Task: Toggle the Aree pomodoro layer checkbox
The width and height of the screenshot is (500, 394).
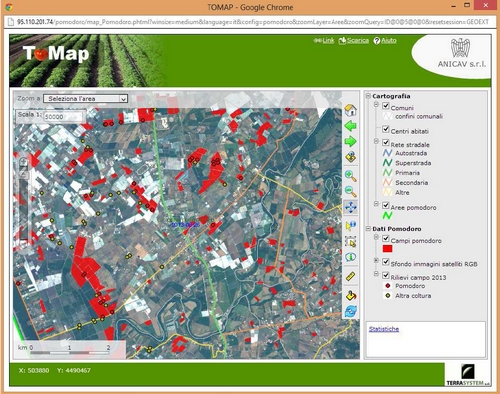Action: [x=386, y=205]
